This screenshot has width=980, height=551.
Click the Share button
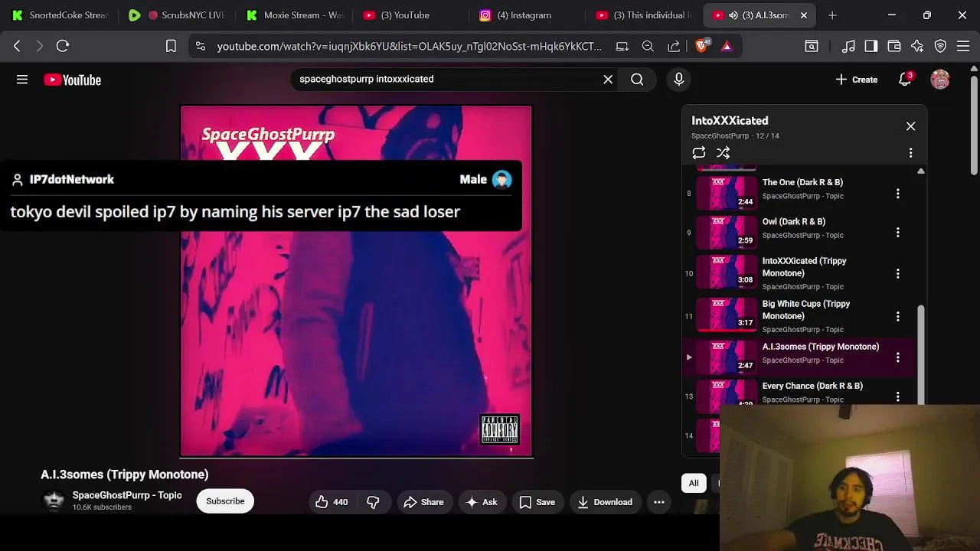(x=423, y=502)
